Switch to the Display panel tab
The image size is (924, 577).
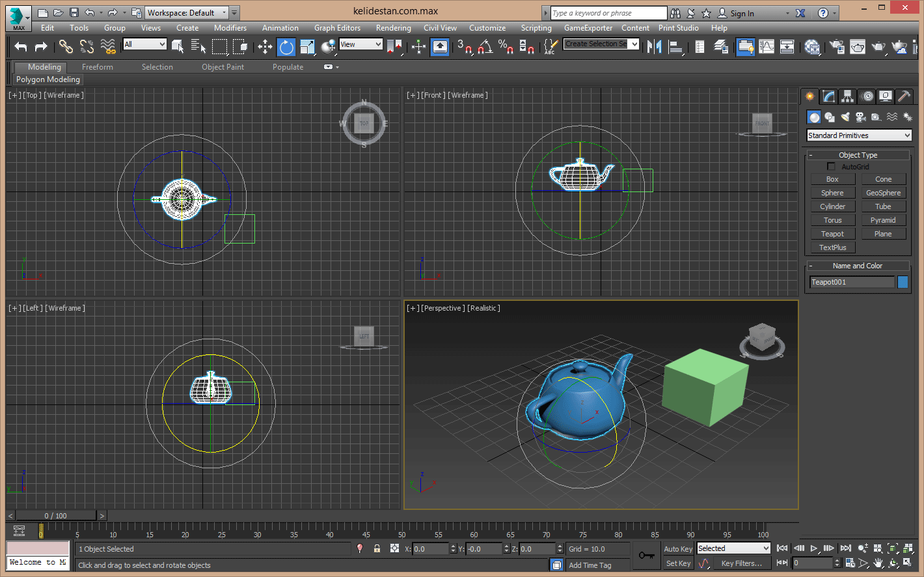pos(886,96)
